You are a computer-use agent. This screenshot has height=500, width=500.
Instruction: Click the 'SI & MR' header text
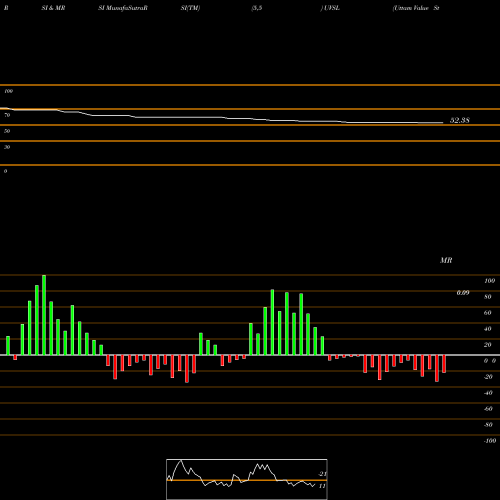53,8
